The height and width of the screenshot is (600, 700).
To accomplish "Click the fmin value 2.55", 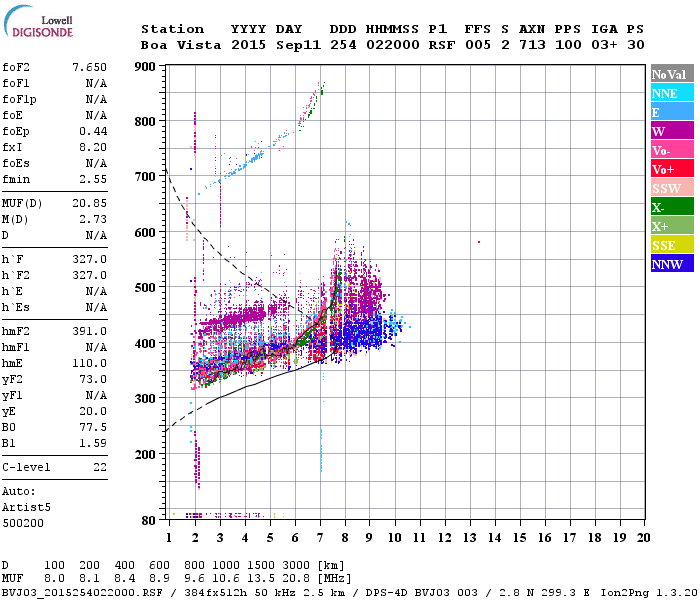I will (93, 179).
